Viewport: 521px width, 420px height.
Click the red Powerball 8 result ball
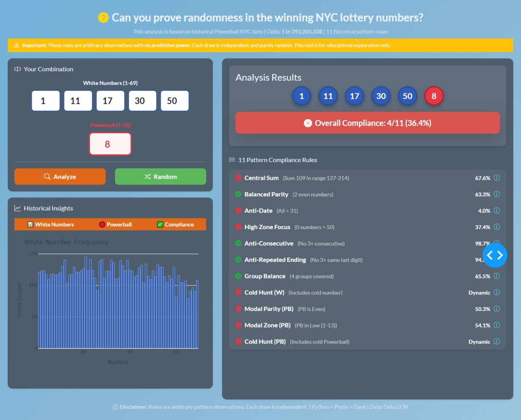point(434,96)
